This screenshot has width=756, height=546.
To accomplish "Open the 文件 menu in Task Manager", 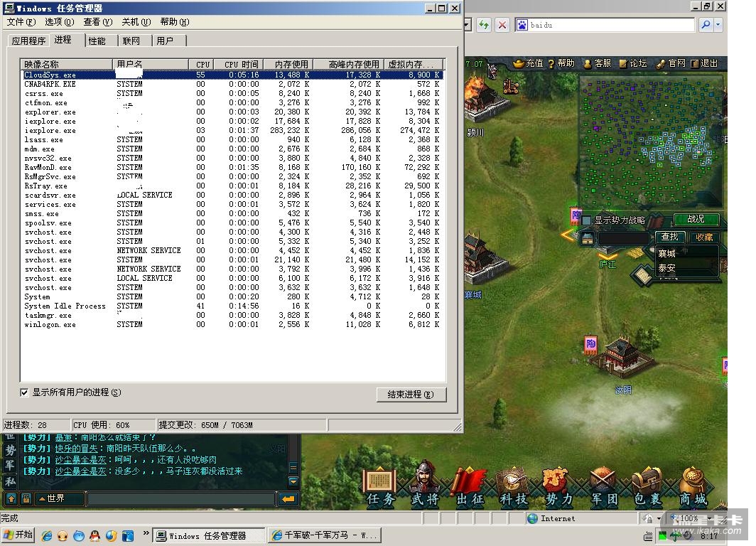I will (x=21, y=22).
